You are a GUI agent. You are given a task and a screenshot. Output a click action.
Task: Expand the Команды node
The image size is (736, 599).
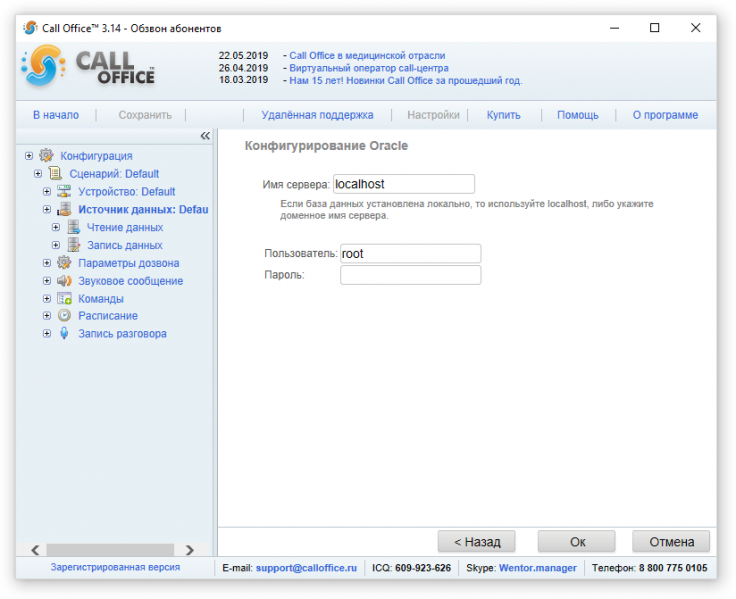[47, 299]
